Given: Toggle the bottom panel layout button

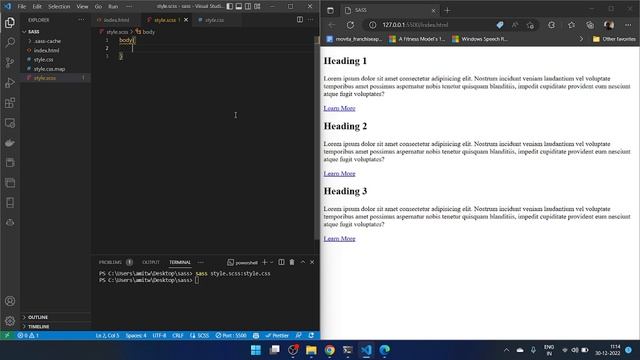Looking at the screenshot, I should [x=239, y=7].
